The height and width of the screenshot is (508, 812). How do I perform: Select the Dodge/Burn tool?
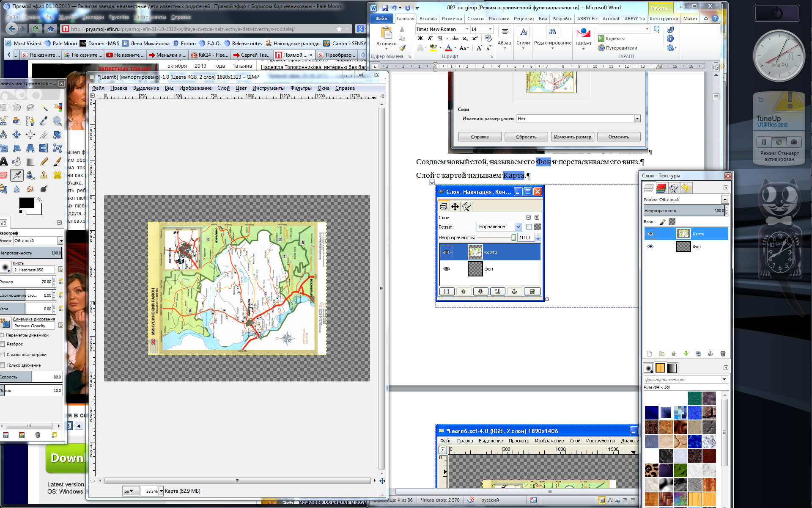(44, 189)
